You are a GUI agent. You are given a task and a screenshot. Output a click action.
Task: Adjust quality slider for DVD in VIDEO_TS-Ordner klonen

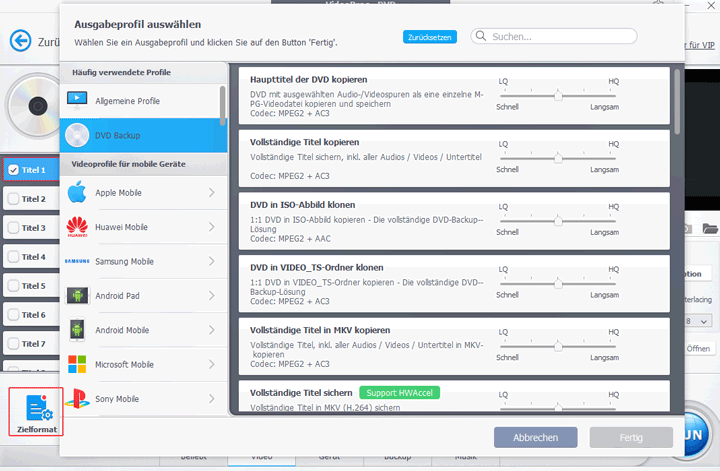tap(558, 284)
